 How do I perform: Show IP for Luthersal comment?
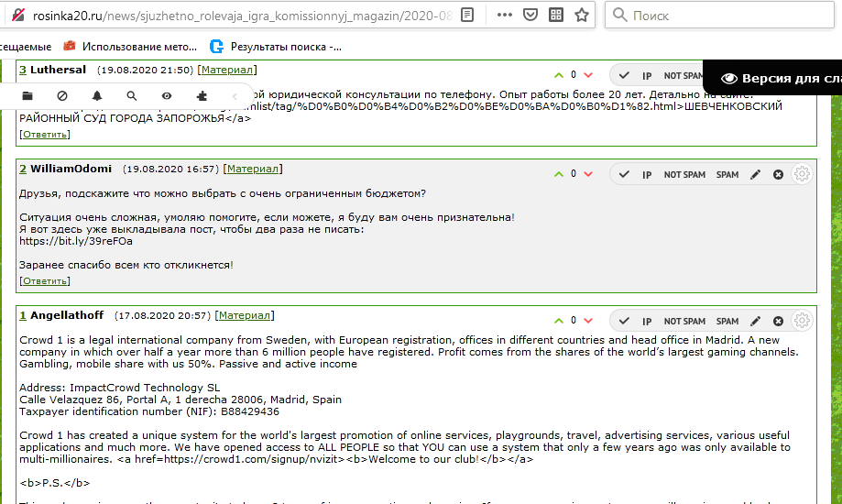[x=647, y=76]
